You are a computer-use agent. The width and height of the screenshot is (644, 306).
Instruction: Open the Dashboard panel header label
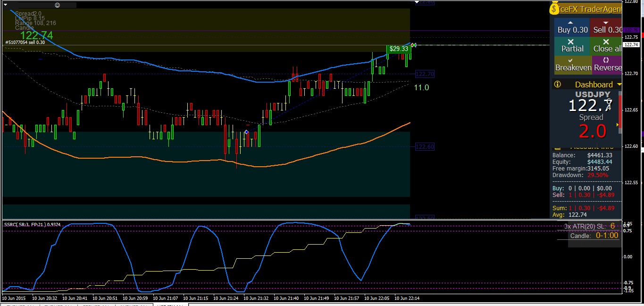click(594, 85)
